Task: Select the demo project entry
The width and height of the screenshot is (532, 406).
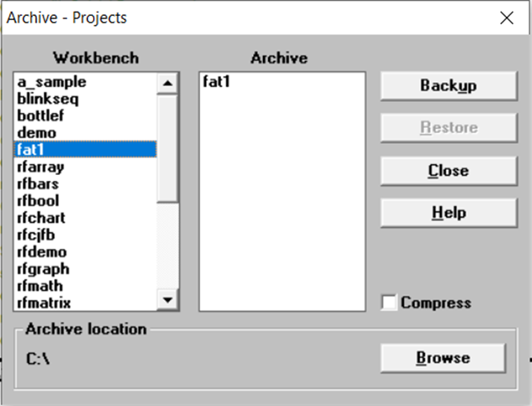Action: coord(85,133)
